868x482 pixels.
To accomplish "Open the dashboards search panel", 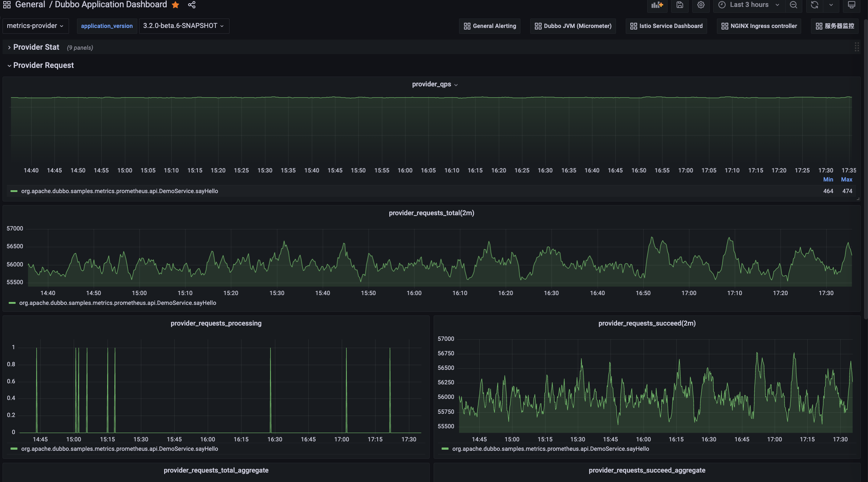I will pyautogui.click(x=7, y=5).
